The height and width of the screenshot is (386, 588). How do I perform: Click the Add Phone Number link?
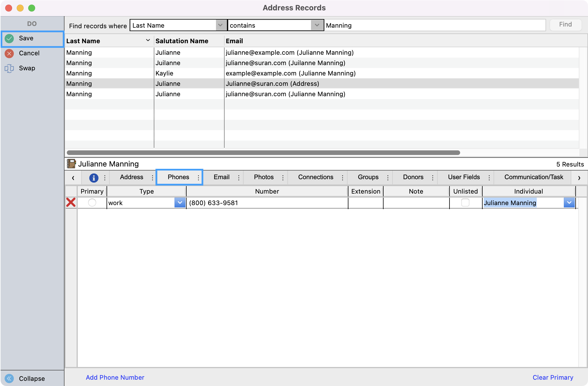(x=115, y=377)
